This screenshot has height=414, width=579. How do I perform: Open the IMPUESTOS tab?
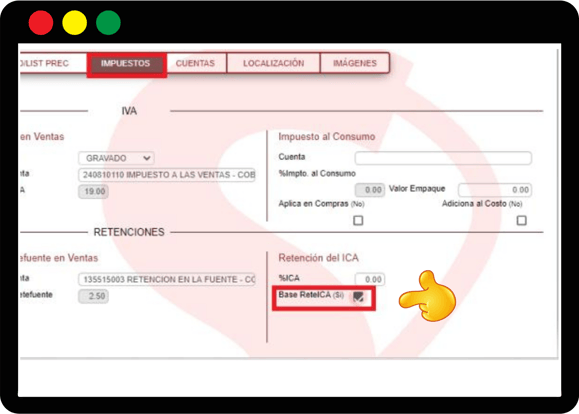click(x=126, y=64)
